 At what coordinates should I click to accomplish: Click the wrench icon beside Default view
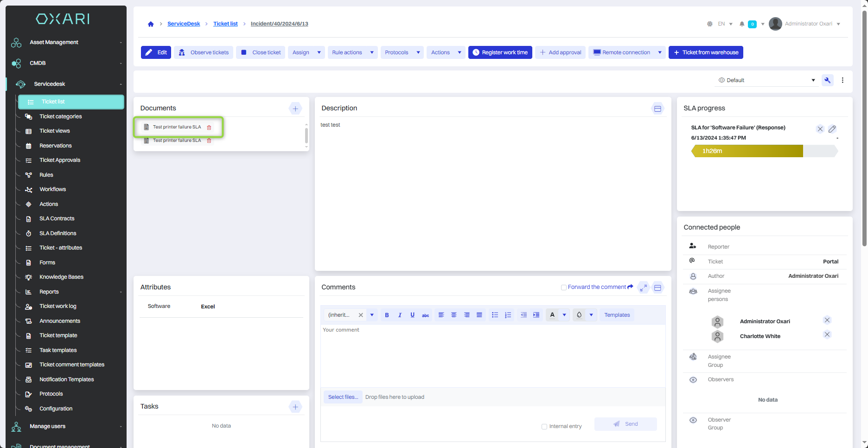coord(828,80)
